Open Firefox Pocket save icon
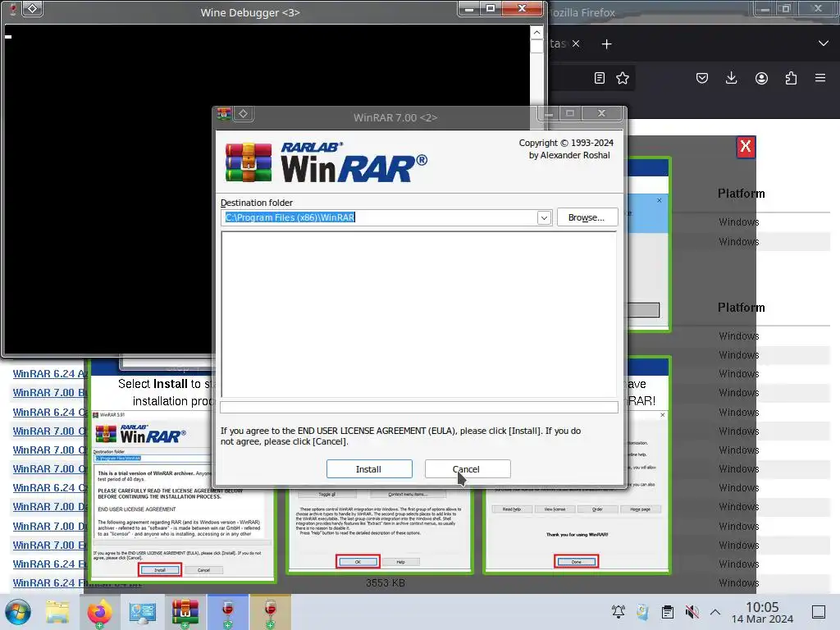840x630 pixels. tap(702, 78)
